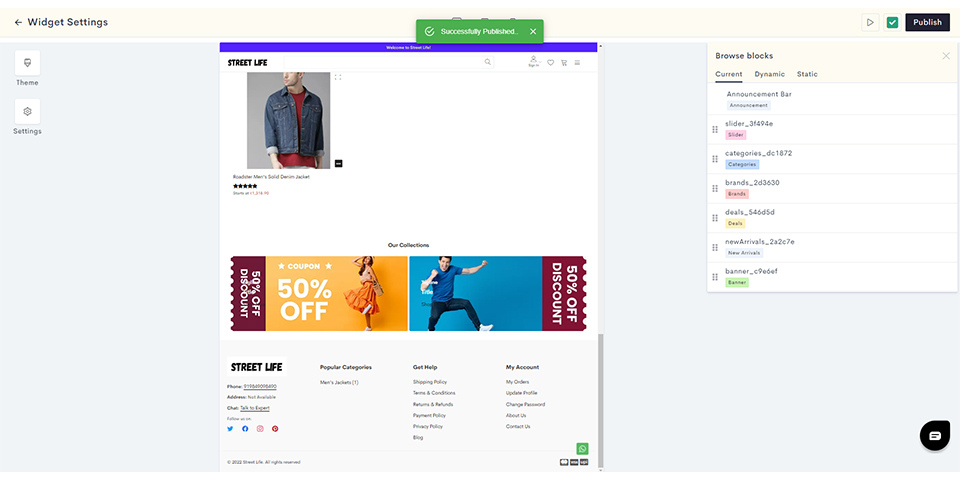The width and height of the screenshot is (960, 480).
Task: Select the newArrivals_2a2c7e block
Action: [x=833, y=247]
